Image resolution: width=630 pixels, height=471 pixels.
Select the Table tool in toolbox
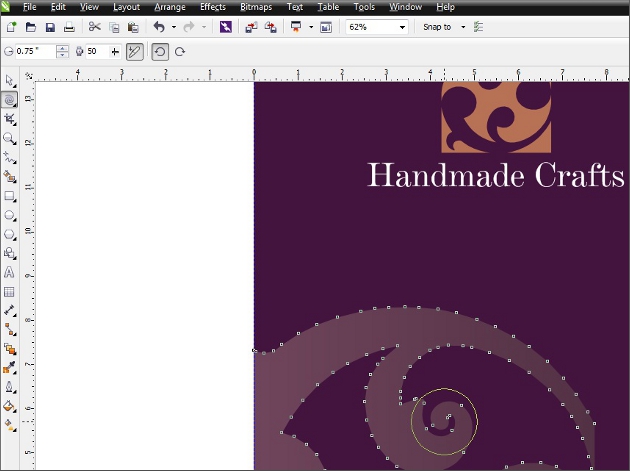tap(9, 292)
